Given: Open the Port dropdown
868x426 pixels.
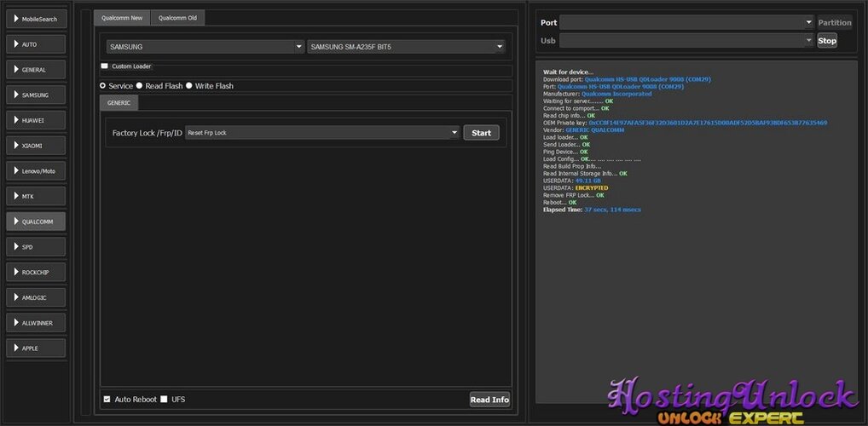Looking at the screenshot, I should click(686, 22).
